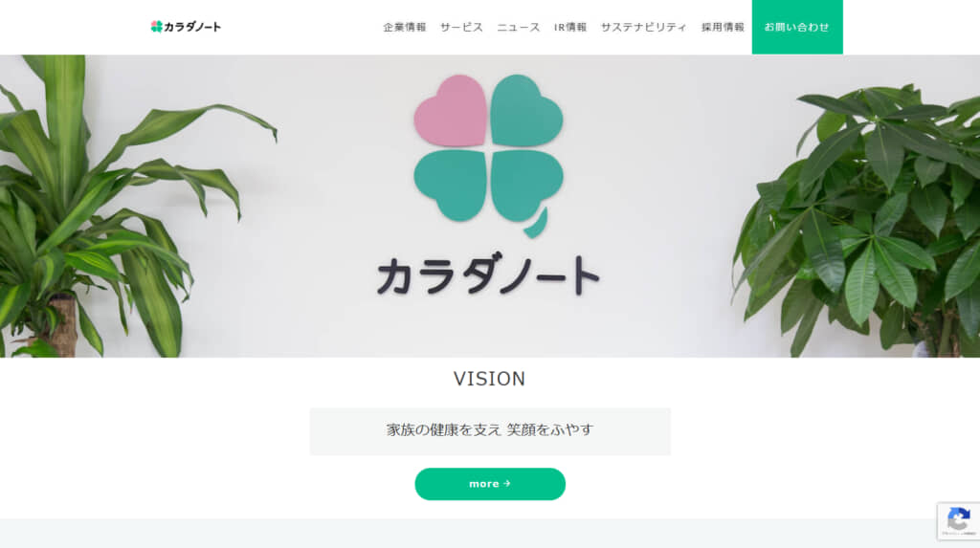Click the green お問い合わせ contact button

point(797,27)
